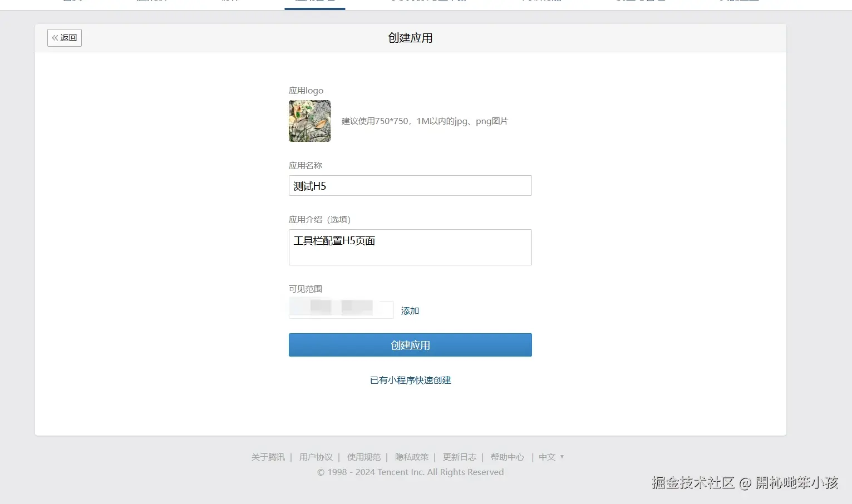Click the « back arrow icon
This screenshot has height=504, width=852.
tap(54, 38)
